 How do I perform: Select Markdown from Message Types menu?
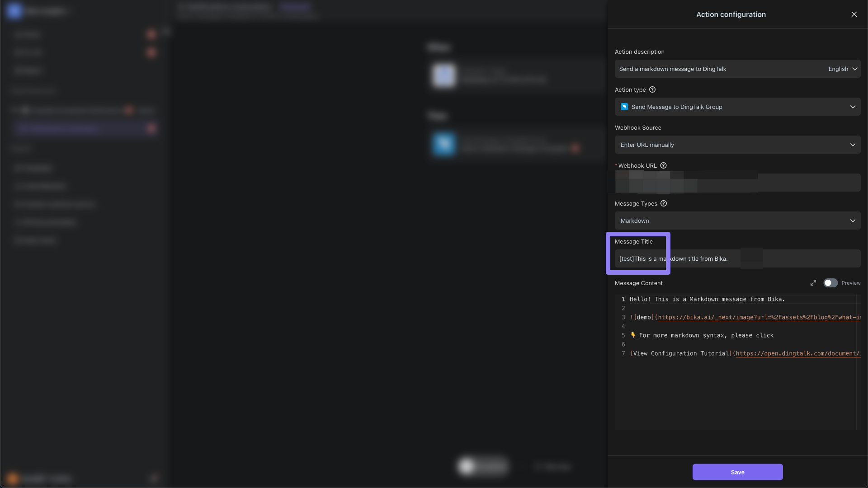(737, 221)
